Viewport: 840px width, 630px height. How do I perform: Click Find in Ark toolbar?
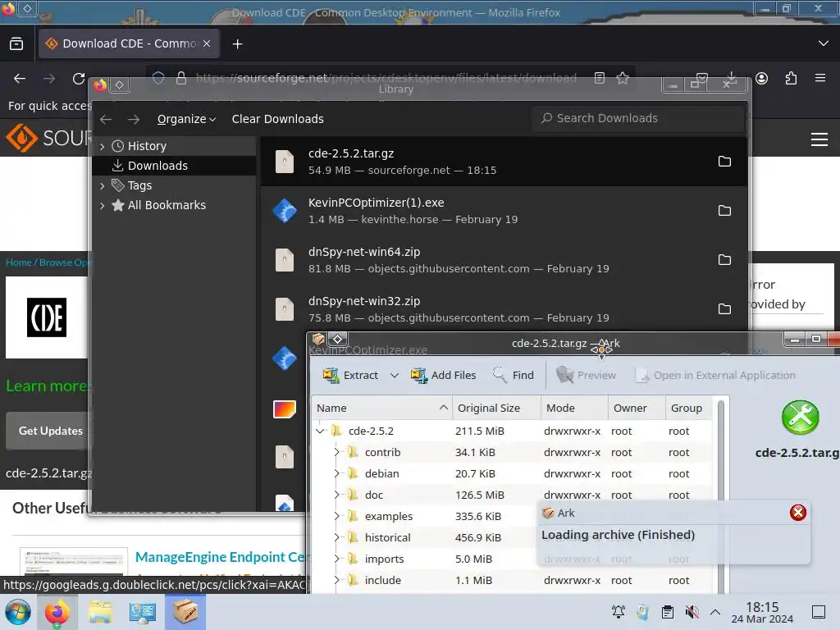(x=514, y=375)
